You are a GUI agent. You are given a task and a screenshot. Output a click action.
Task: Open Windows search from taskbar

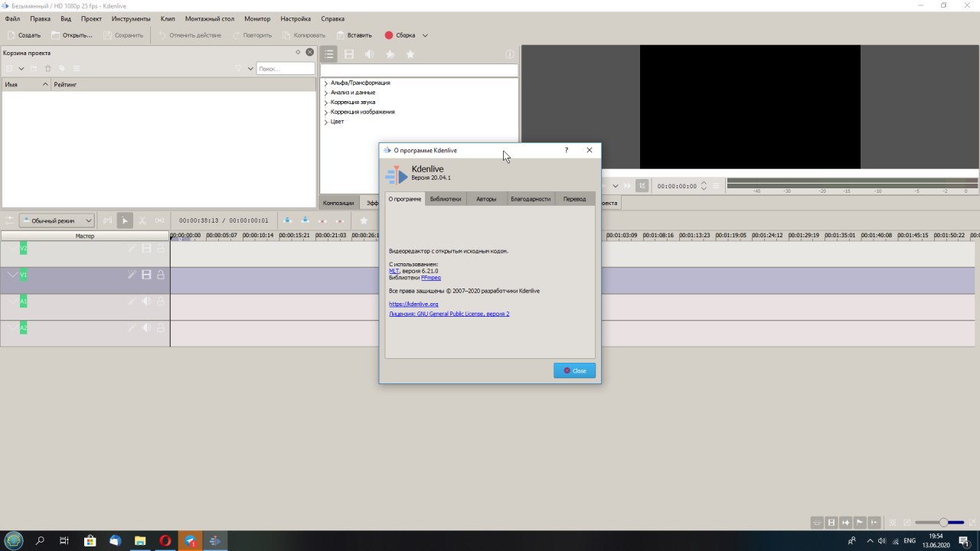click(x=40, y=540)
